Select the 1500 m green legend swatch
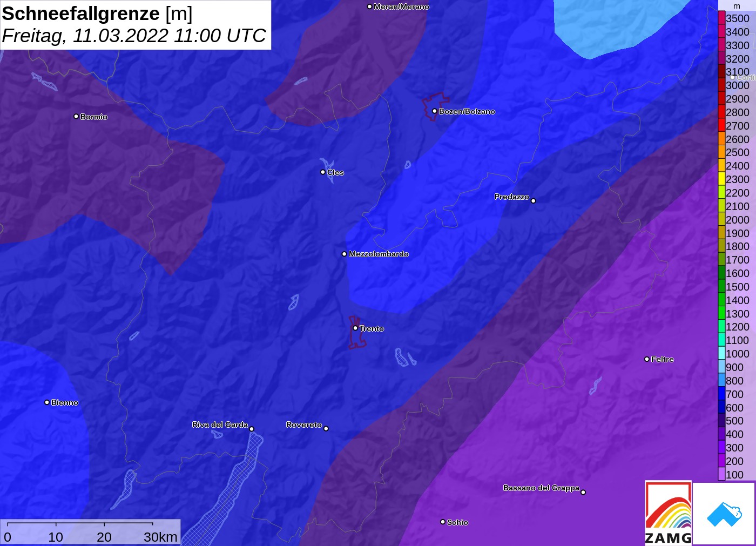The image size is (756, 546). pos(721,287)
